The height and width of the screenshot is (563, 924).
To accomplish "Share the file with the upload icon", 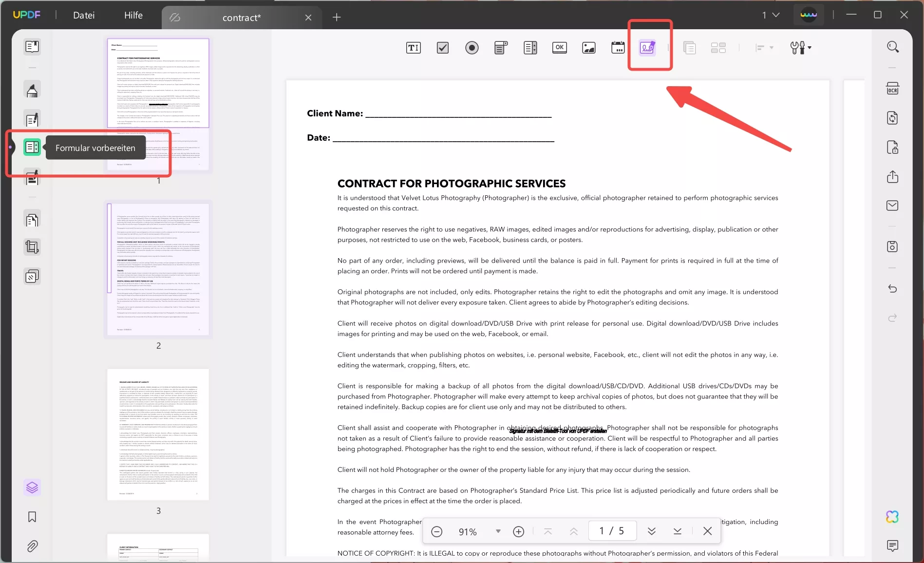I will click(892, 176).
